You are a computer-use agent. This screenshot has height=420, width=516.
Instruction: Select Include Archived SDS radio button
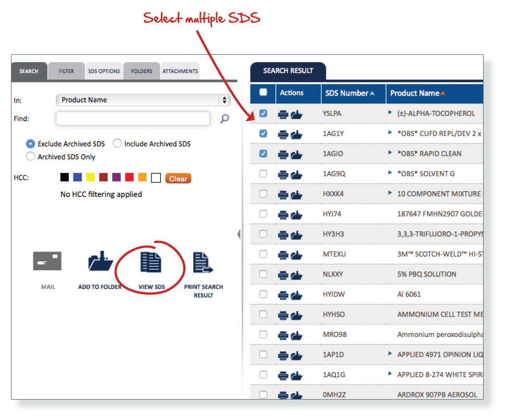tap(117, 143)
